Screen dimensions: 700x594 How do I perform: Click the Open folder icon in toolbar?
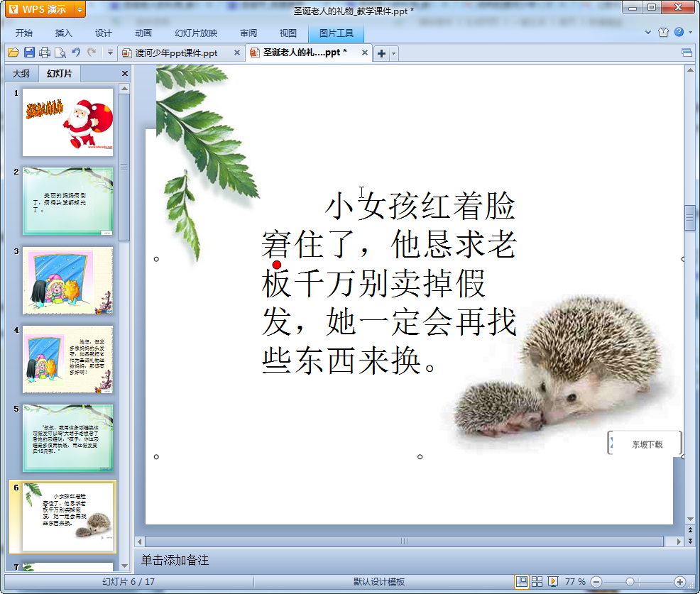click(13, 53)
